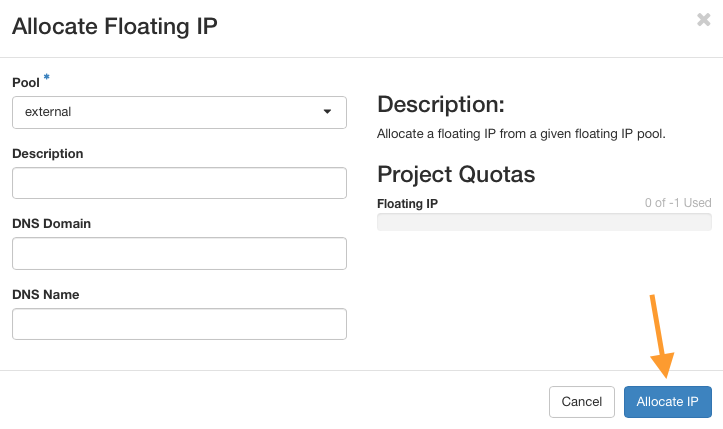Image resolution: width=723 pixels, height=429 pixels.
Task: Click the floating IP pool help sentence
Action: tap(520, 133)
